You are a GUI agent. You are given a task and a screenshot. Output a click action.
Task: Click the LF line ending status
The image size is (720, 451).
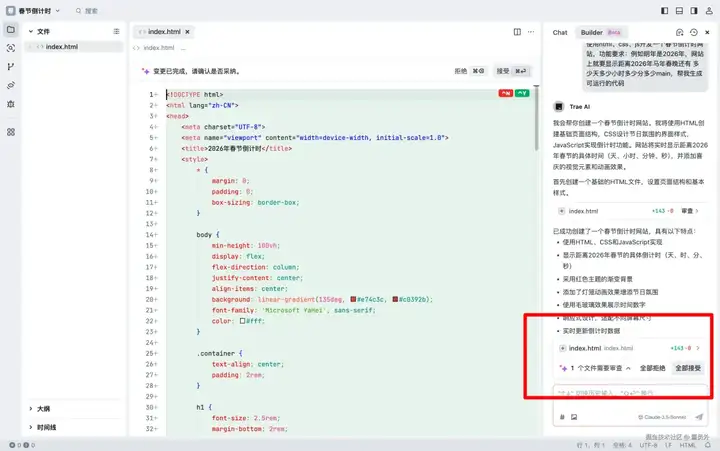pos(668,445)
